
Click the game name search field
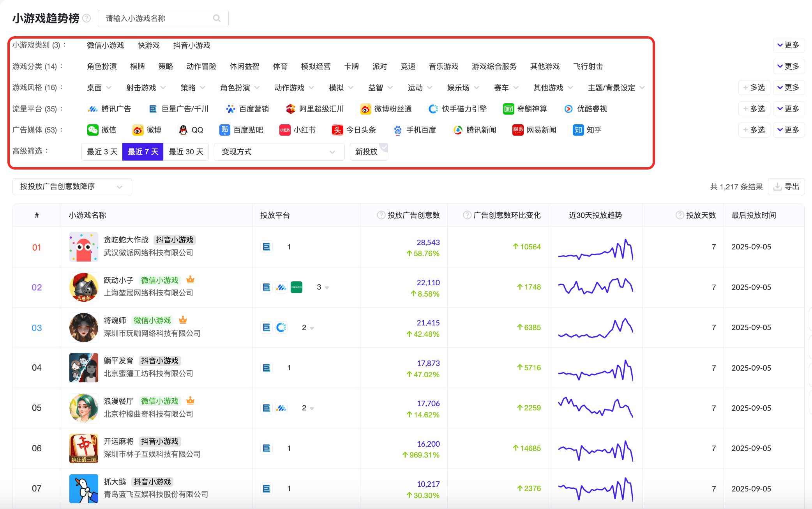[x=156, y=18]
